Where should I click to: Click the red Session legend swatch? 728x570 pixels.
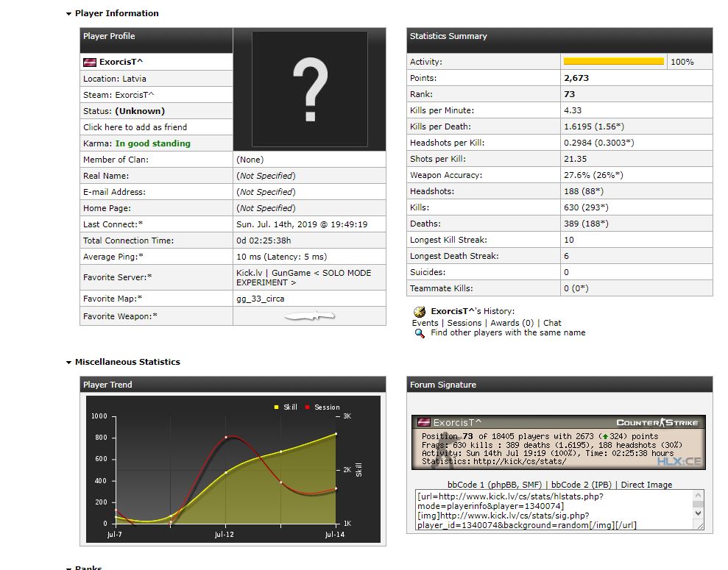pyautogui.click(x=308, y=407)
